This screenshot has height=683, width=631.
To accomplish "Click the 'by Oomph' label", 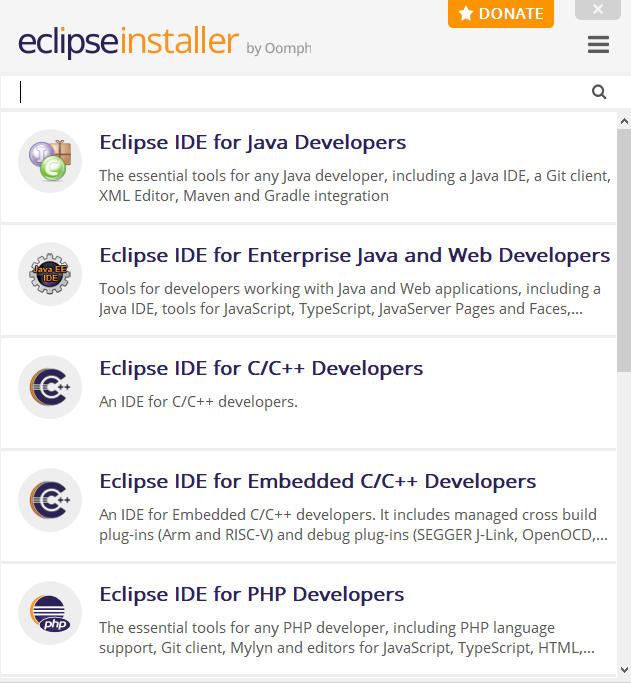I will coord(279,48).
